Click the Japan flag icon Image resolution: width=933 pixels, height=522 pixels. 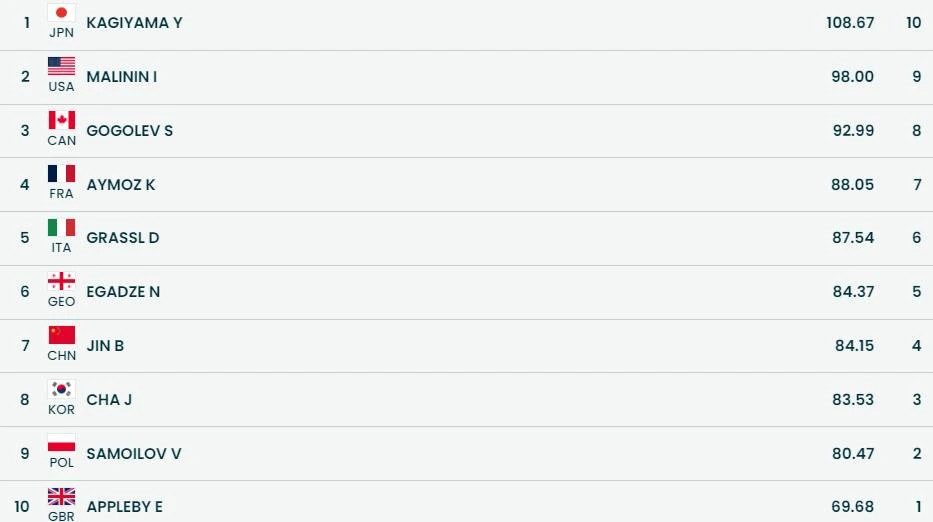(x=61, y=13)
